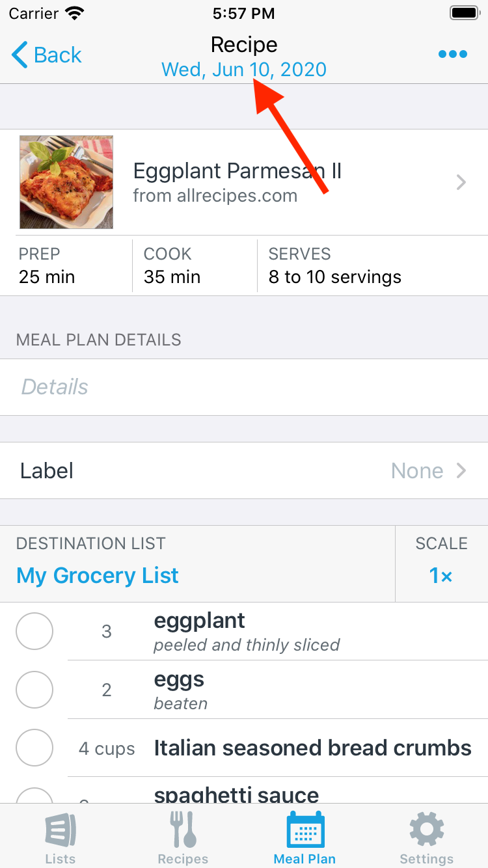
Task: Check the Italian seasoned bread crumbs circle
Action: tap(34, 748)
